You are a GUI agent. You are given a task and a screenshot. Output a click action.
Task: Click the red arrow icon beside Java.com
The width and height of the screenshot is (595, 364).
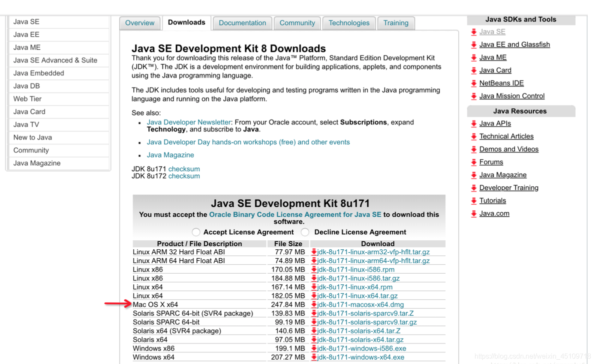(x=474, y=214)
